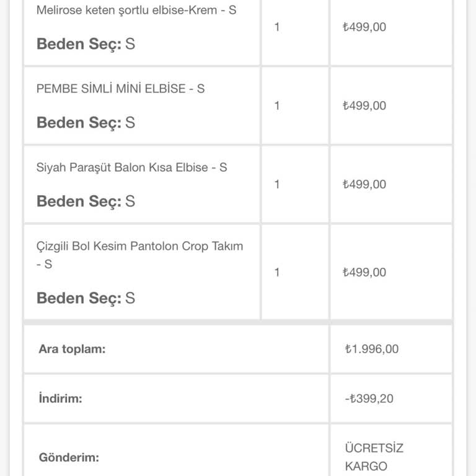Open Çizgili Bol Kesim Pantolon Crop Takım
The image size is (476, 476).
tap(139, 246)
